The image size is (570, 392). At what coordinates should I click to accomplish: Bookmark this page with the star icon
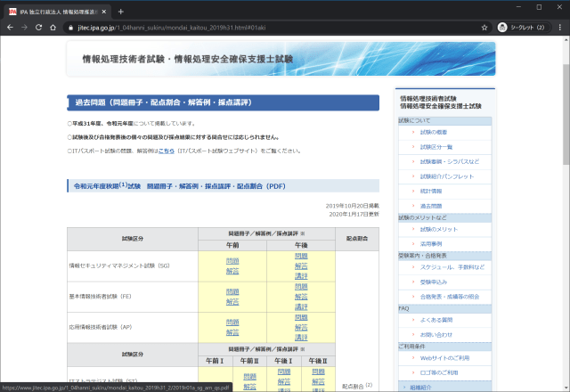click(x=484, y=28)
